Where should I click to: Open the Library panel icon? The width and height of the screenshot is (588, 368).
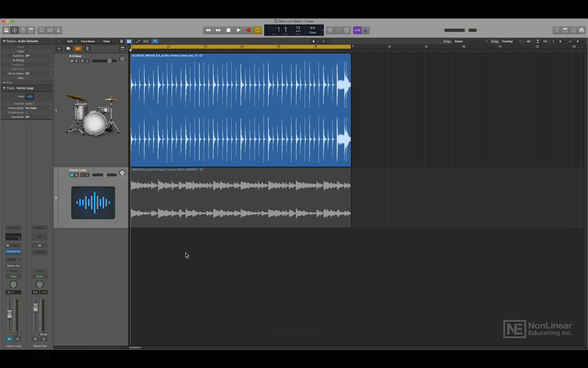(x=6, y=30)
